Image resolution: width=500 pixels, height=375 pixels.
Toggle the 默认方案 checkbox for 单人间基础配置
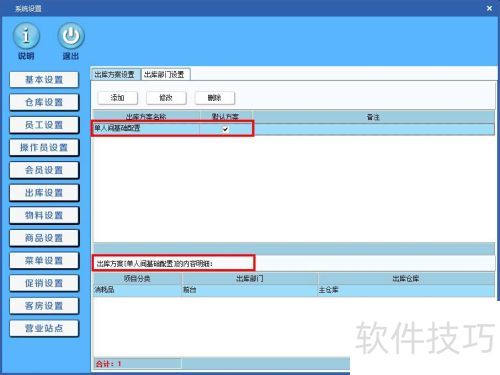(x=226, y=129)
